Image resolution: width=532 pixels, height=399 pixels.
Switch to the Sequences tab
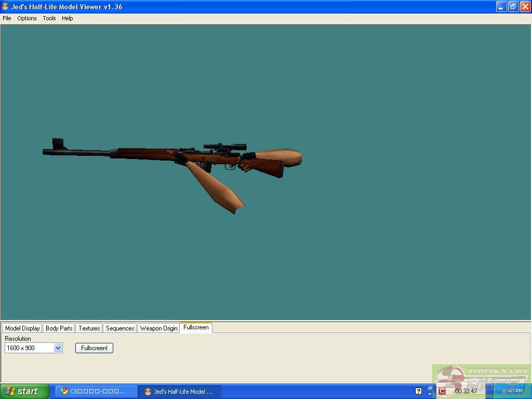pyautogui.click(x=120, y=328)
